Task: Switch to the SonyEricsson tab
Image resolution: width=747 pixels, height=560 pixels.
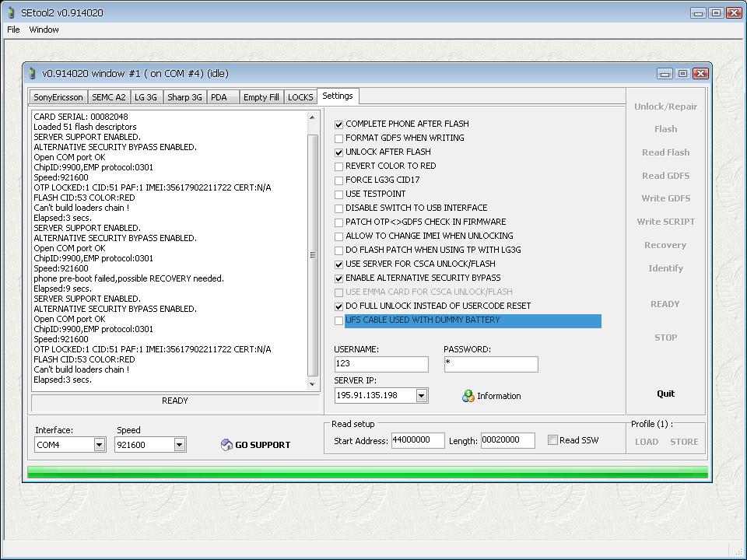Action: coord(58,97)
